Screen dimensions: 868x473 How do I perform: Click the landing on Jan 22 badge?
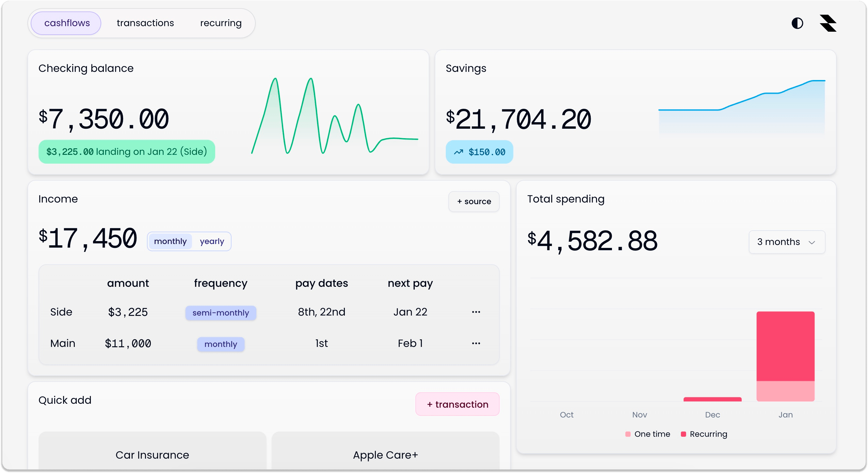(127, 152)
